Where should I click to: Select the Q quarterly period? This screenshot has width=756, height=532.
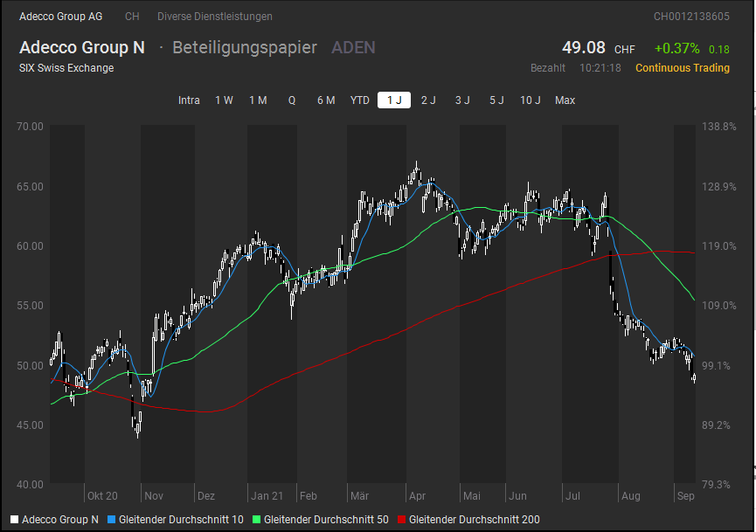tap(291, 100)
